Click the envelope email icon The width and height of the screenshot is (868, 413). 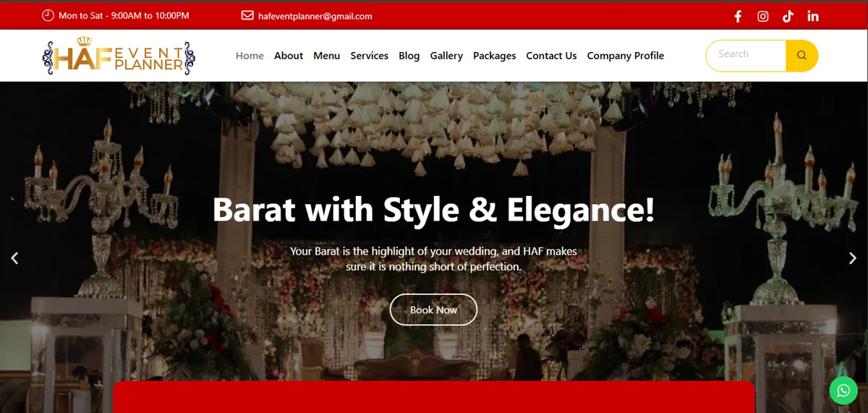tap(247, 15)
